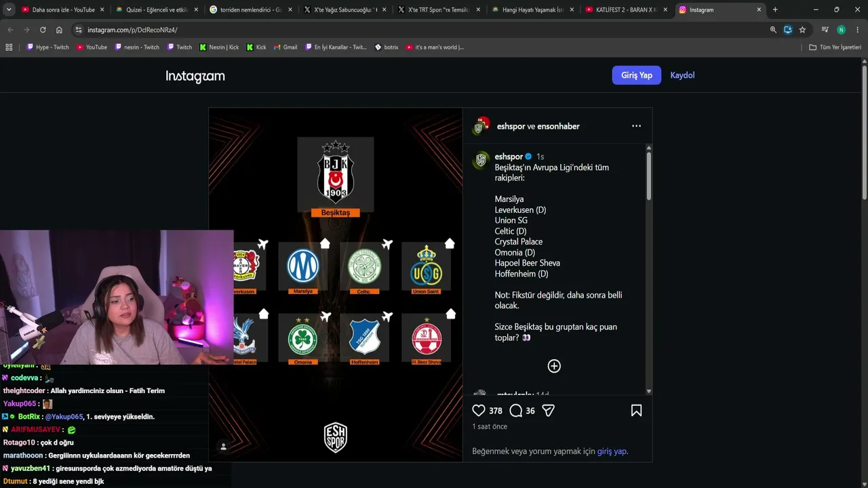Open the YouTube bookmark
Screen dimensions: 868x488
pyautogui.click(x=92, y=47)
